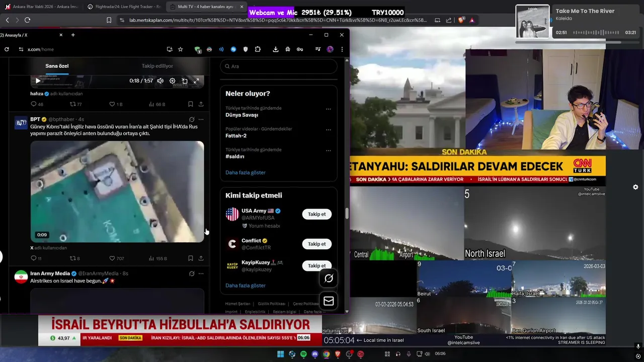The image size is (644, 362).
Task: Open more options for #saldırı trend
Action: tap(329, 150)
